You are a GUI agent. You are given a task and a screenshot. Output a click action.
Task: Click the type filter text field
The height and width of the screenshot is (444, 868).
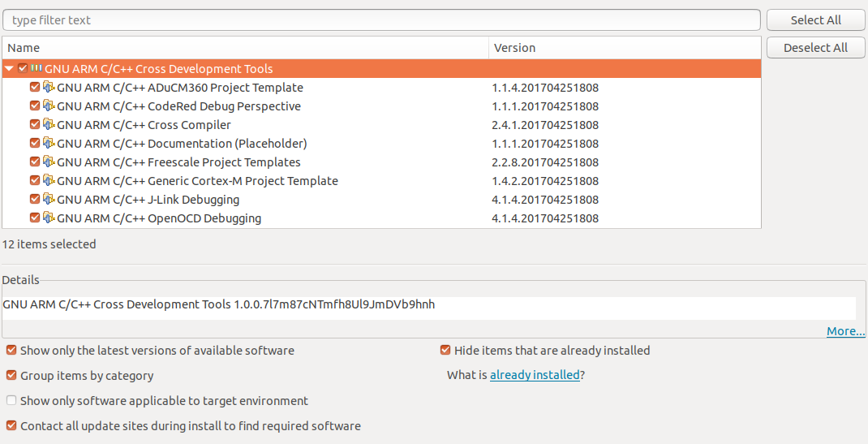[381, 20]
